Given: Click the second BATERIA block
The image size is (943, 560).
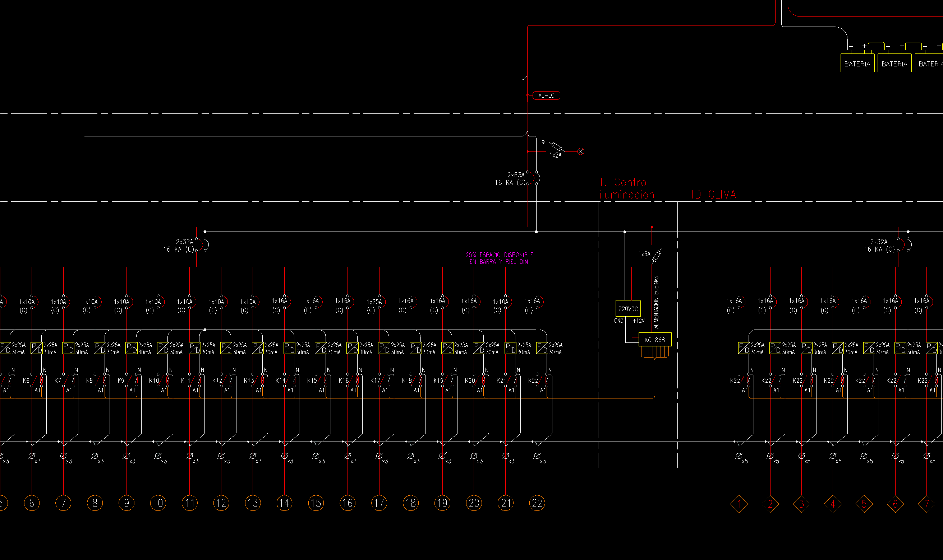Looking at the screenshot, I should [x=894, y=64].
